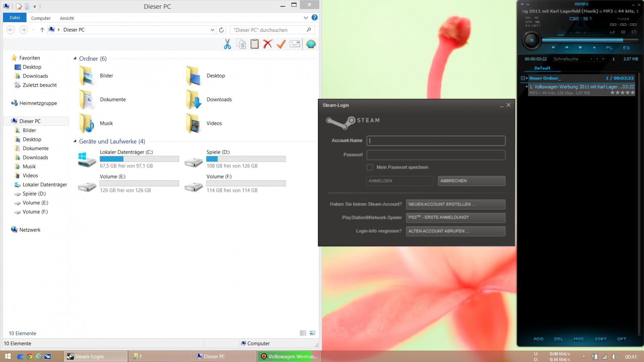Rate the Volkswagen track using the stars

point(622,93)
